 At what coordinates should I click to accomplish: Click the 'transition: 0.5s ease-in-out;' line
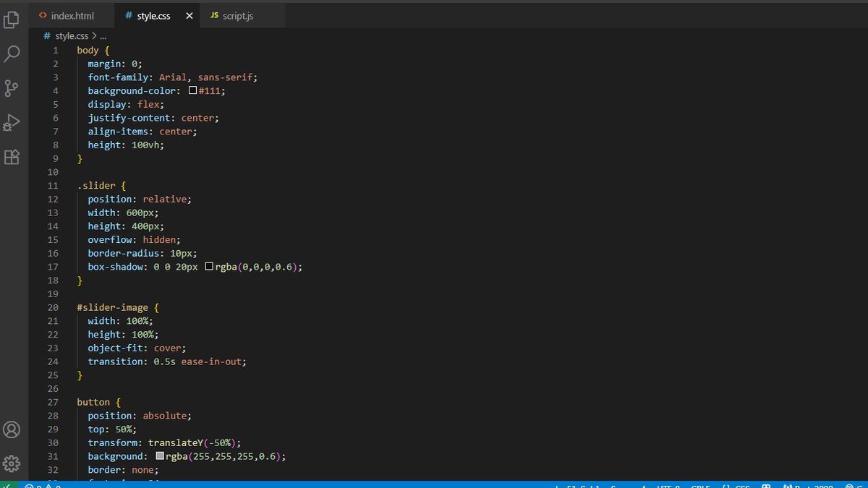(167, 361)
